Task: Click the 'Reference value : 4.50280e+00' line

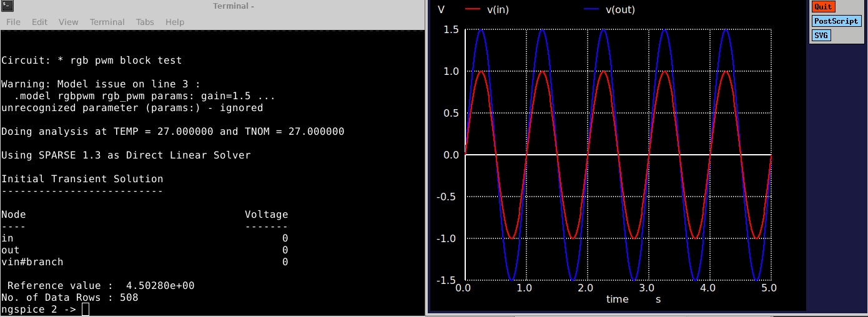Action: point(101,286)
